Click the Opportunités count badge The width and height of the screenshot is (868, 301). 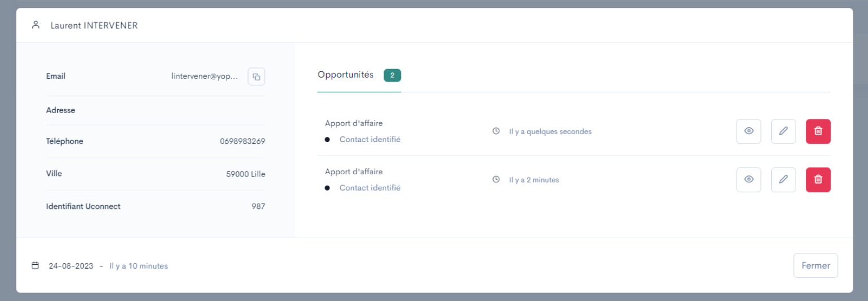click(x=392, y=75)
